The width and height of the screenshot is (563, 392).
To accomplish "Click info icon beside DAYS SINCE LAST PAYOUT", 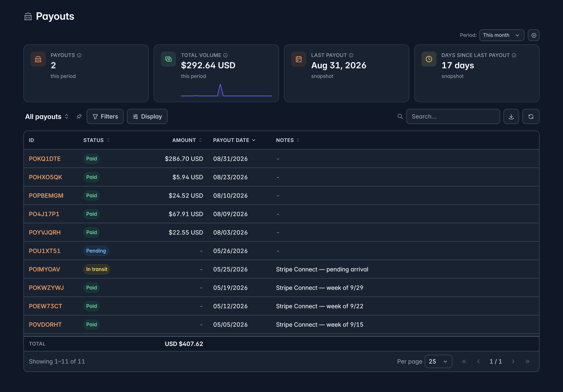I will pos(514,55).
